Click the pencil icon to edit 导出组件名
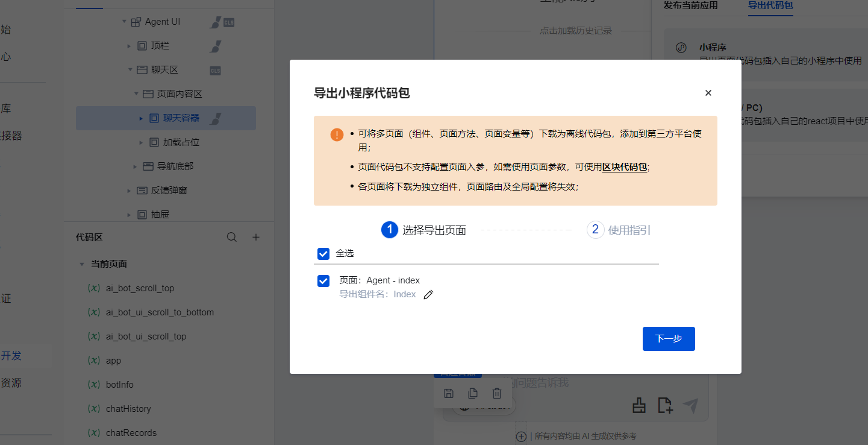 tap(428, 295)
